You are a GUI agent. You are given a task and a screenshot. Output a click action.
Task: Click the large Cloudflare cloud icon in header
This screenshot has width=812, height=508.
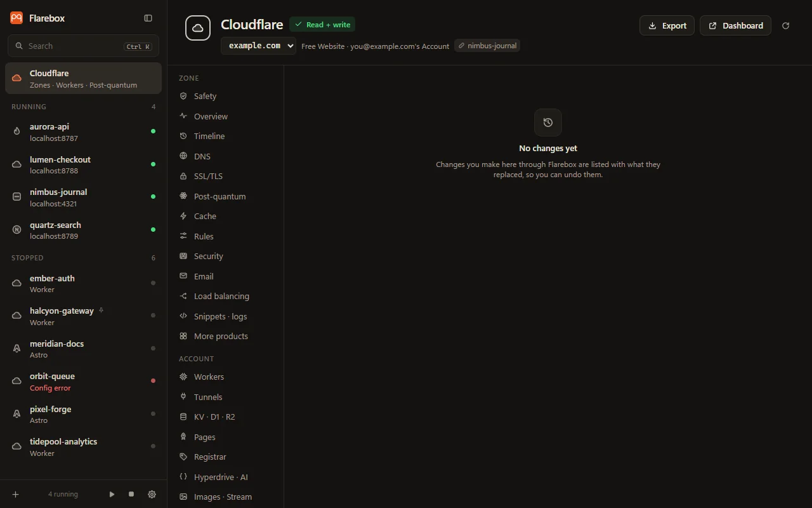[198, 28]
